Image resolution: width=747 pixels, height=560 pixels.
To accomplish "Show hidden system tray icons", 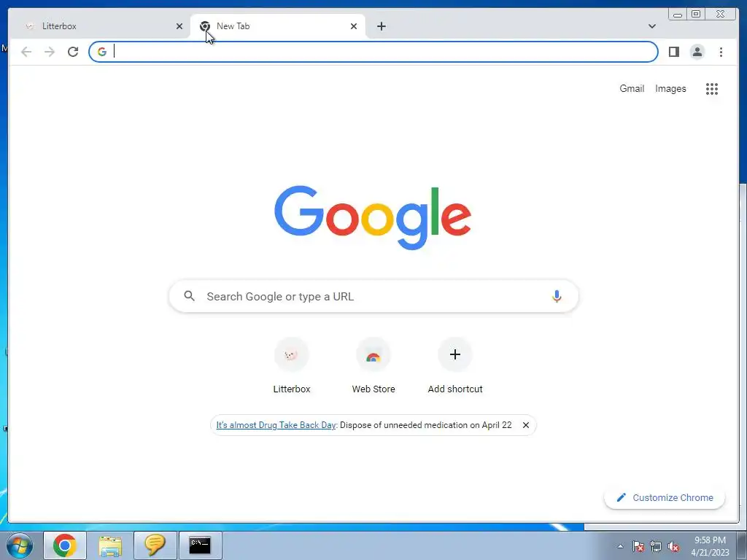I will coord(620,546).
